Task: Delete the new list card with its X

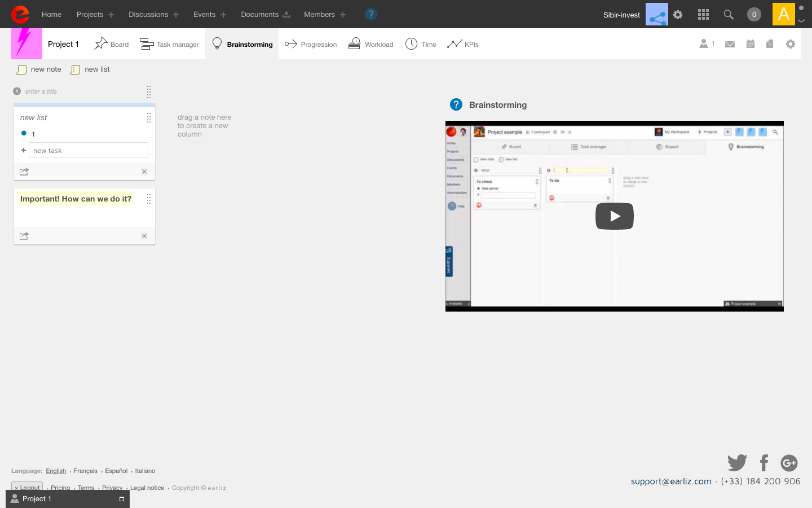Action: pos(144,172)
